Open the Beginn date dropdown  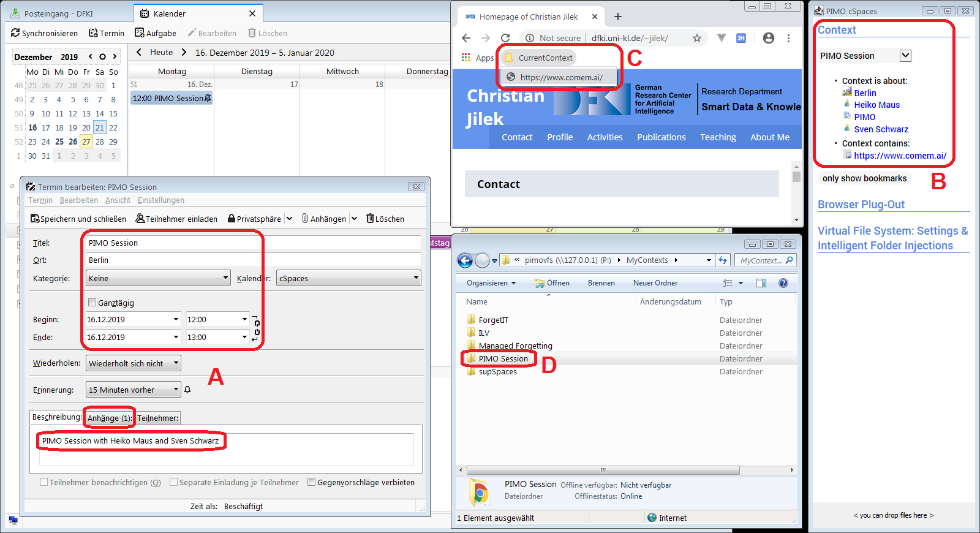click(x=176, y=319)
